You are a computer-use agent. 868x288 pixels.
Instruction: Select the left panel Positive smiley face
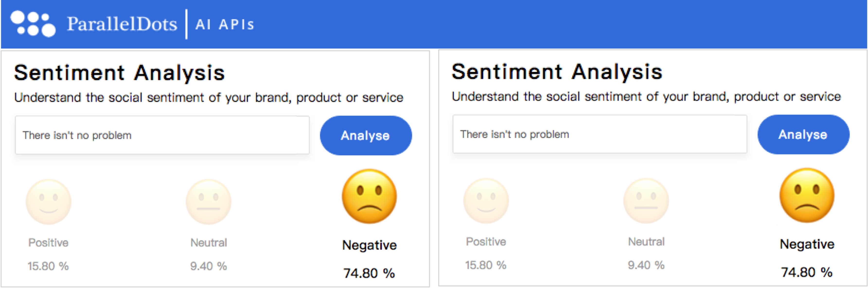click(x=49, y=202)
